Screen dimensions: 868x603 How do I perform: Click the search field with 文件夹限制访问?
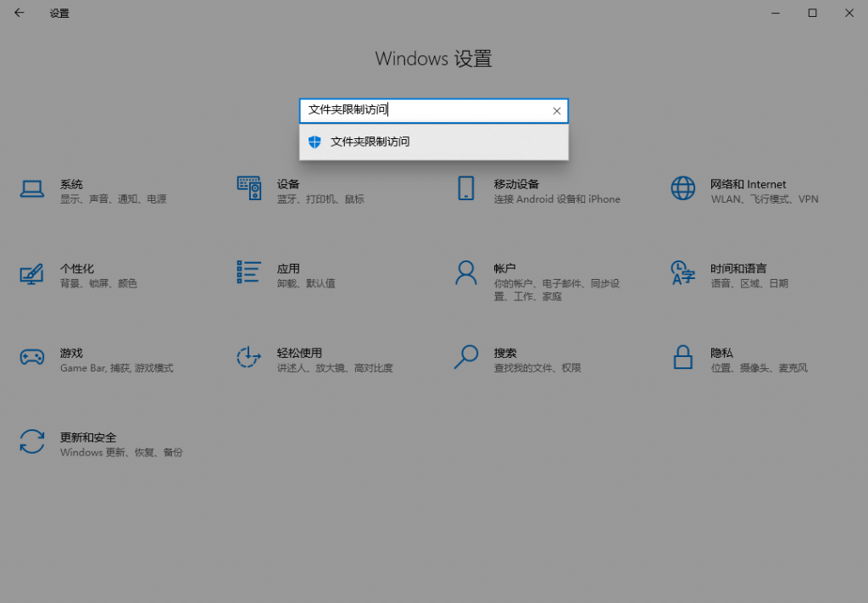(x=433, y=111)
